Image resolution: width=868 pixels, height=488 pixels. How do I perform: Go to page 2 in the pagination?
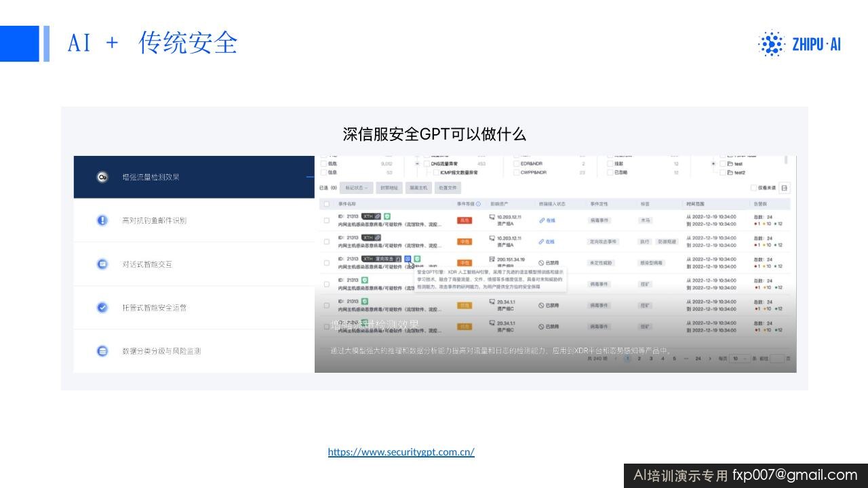click(639, 358)
